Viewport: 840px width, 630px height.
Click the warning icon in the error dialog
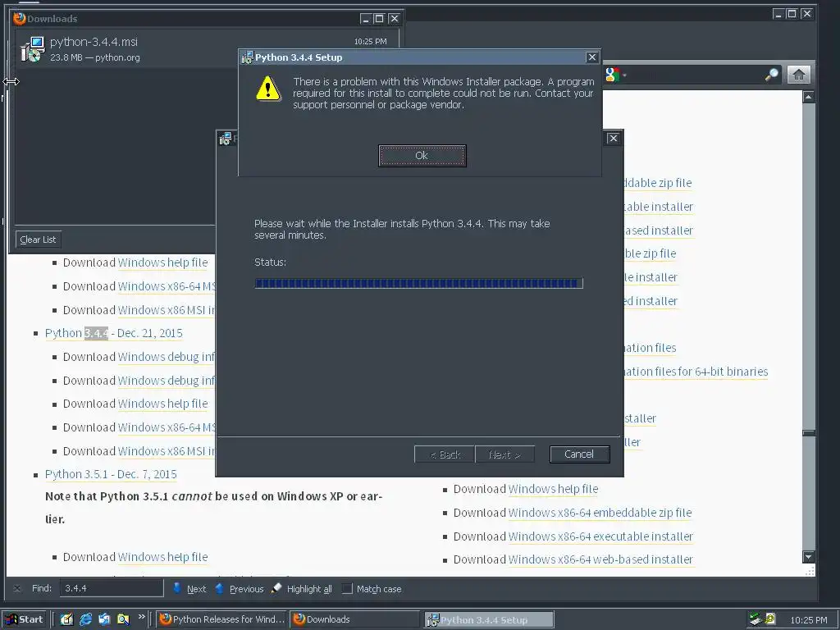(x=268, y=89)
